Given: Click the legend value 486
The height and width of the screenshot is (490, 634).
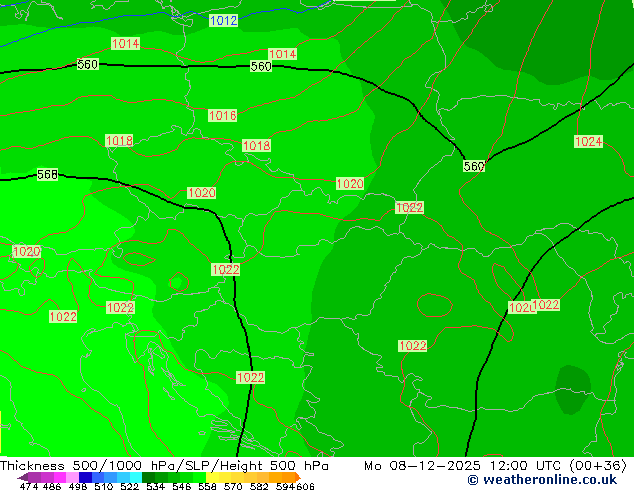Looking at the screenshot, I should [51, 486].
